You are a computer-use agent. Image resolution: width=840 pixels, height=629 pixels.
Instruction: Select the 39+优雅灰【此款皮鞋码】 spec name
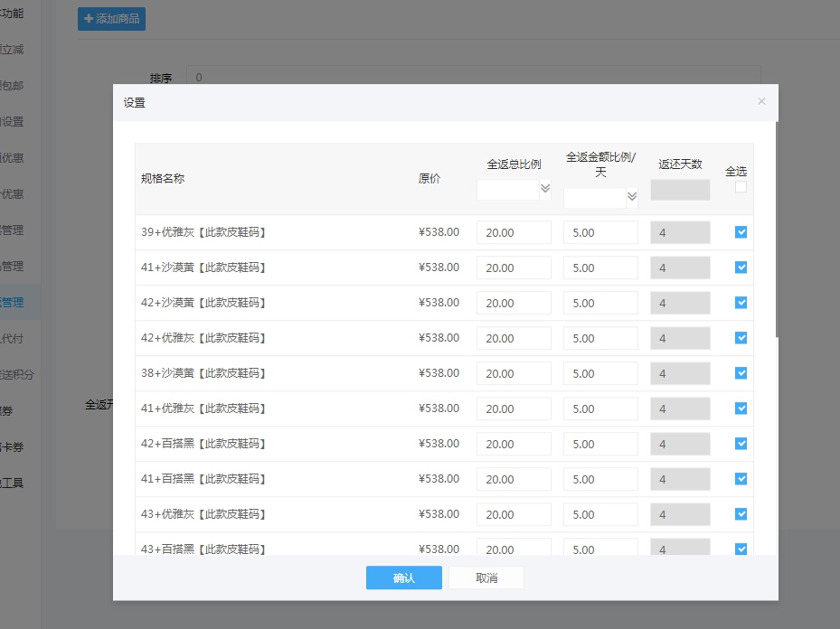click(203, 231)
